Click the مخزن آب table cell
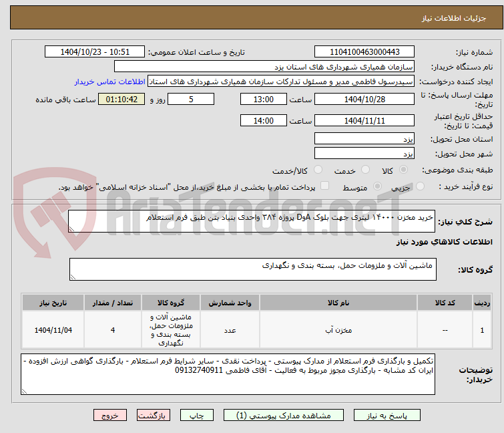This screenshot has width=504, height=433. (338, 330)
